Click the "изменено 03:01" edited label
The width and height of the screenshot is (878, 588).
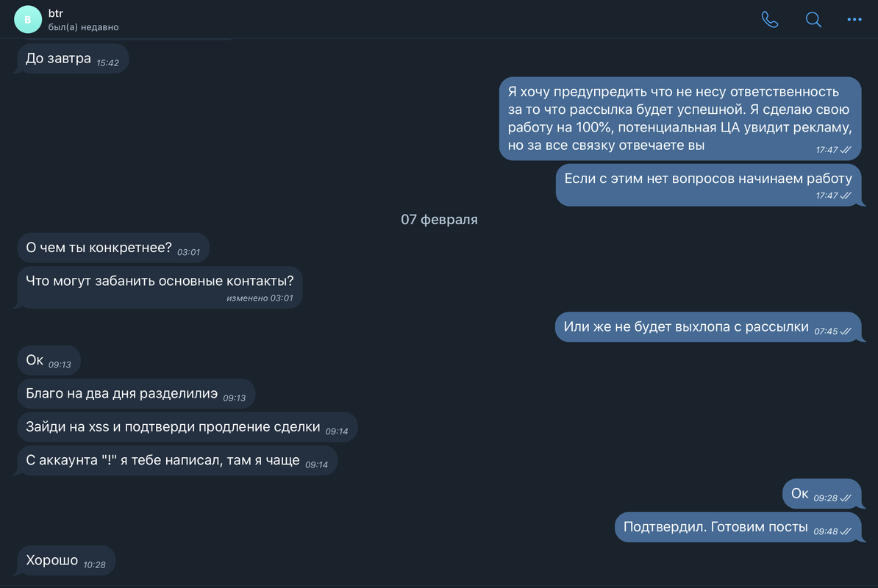click(x=260, y=298)
